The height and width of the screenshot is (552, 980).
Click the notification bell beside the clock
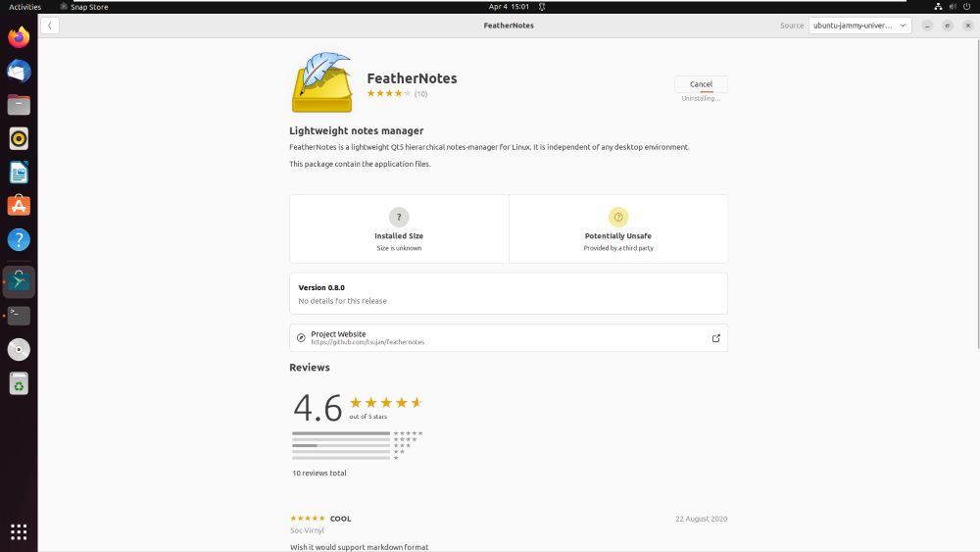(x=542, y=7)
